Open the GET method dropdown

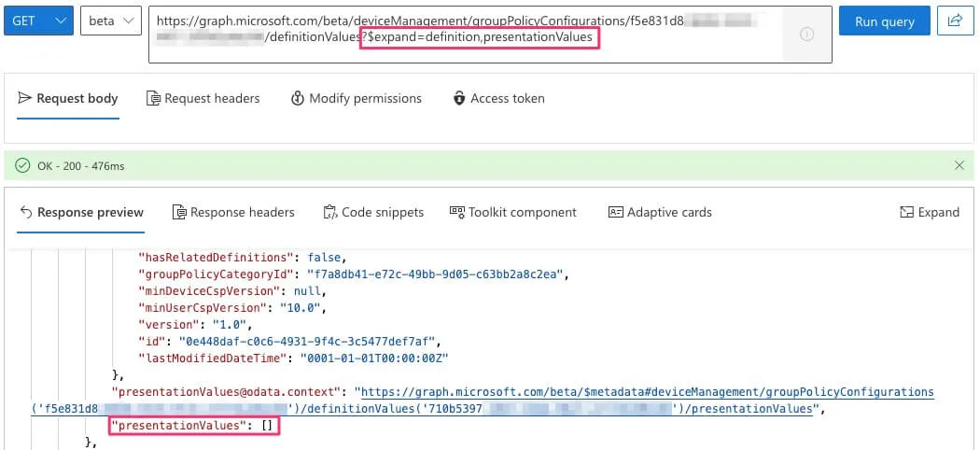pyautogui.click(x=39, y=21)
